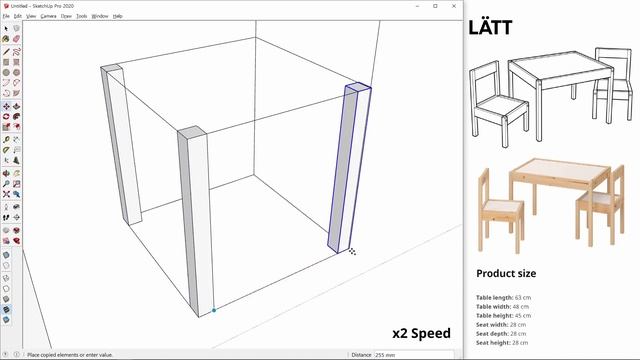Open the Edit menu
The height and width of the screenshot is (360, 640).
point(18,16)
